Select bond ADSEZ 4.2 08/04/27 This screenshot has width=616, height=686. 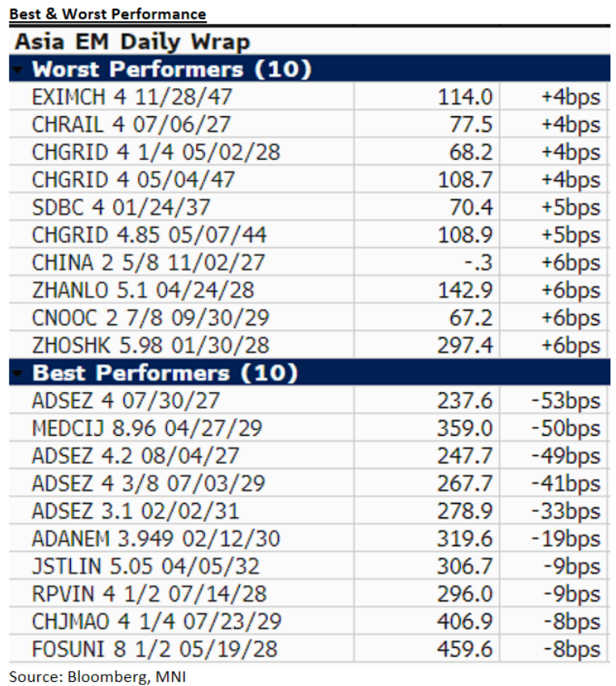pyautogui.click(x=135, y=455)
